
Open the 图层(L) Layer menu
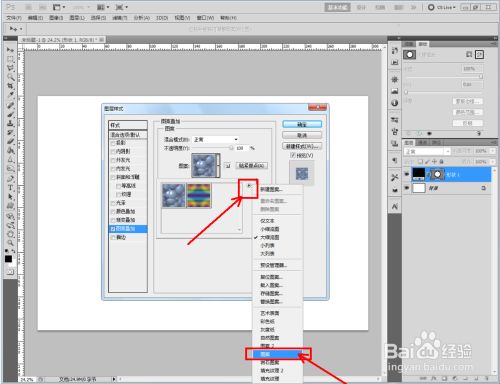pyautogui.click(x=77, y=18)
